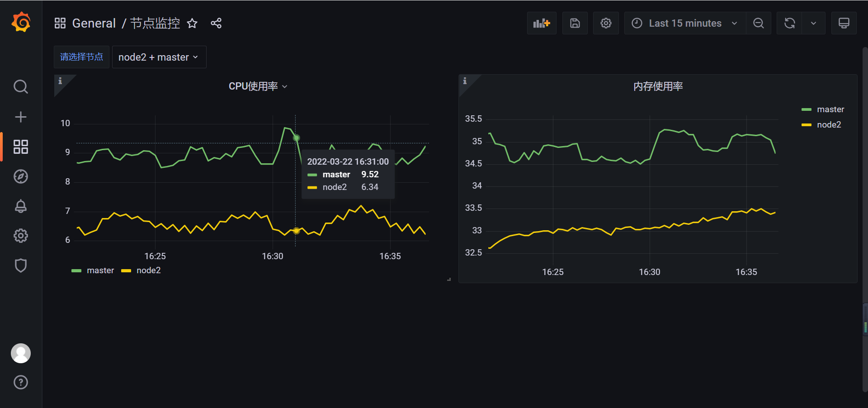This screenshot has height=408, width=868.
Task: Click the Save dashboard icon
Action: [575, 23]
